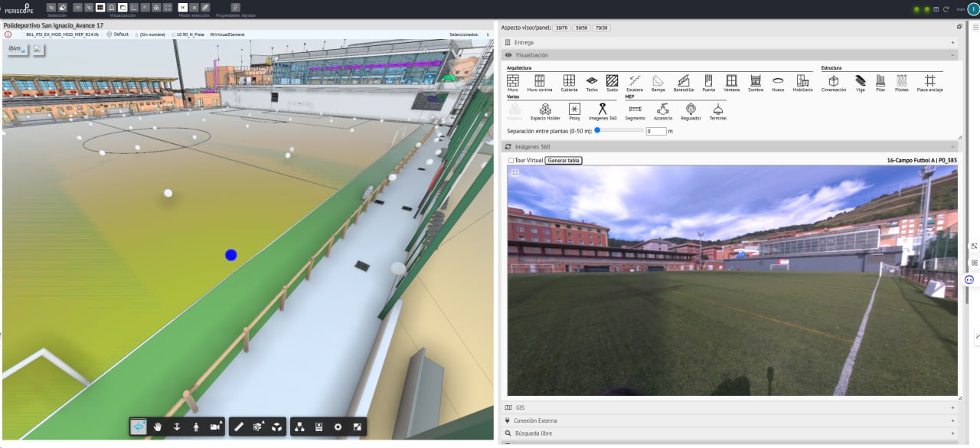Screen dimensions: 980x448
Task: Select the pan hand tool
Action: (x=158, y=427)
